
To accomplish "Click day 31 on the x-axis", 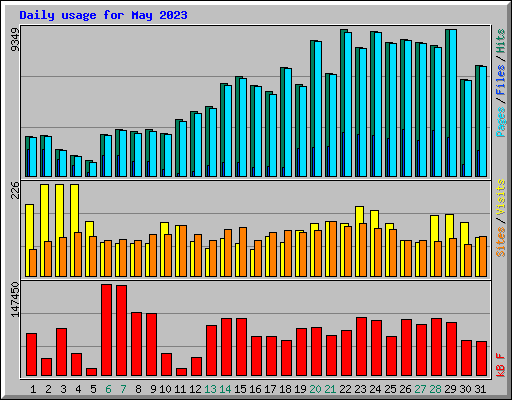I will 480,389.
